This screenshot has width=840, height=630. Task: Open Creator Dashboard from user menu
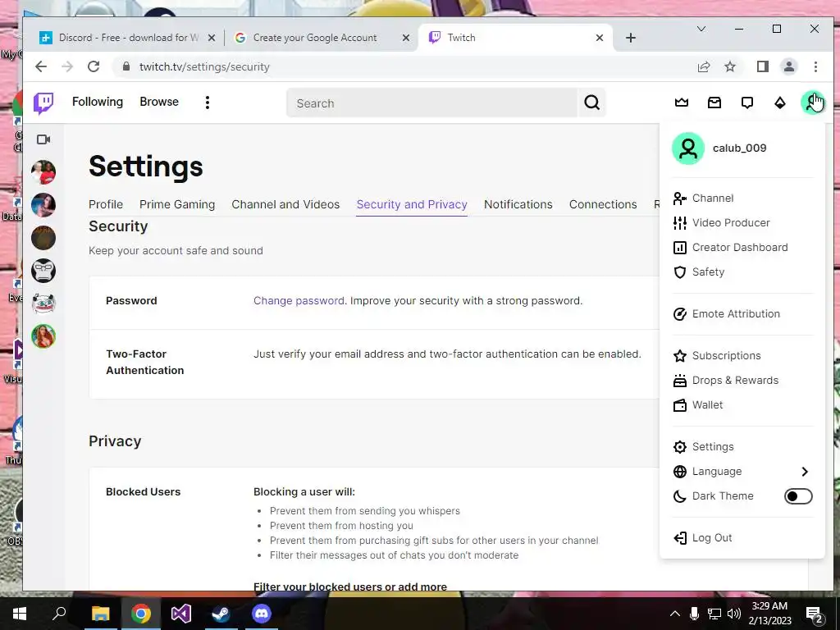pyautogui.click(x=742, y=248)
